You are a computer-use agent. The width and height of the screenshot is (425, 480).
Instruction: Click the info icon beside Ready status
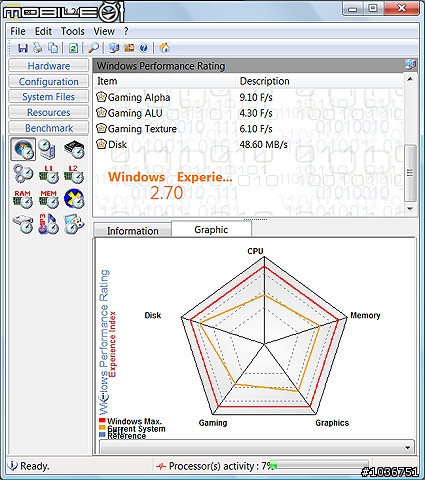pos(13,465)
